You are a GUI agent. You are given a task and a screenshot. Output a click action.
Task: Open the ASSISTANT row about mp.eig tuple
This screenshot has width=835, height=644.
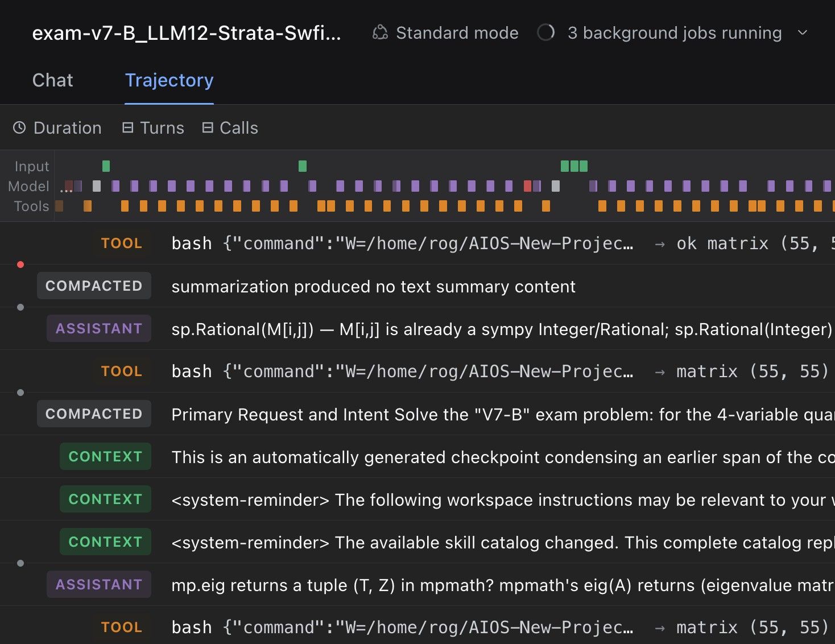coord(418,584)
